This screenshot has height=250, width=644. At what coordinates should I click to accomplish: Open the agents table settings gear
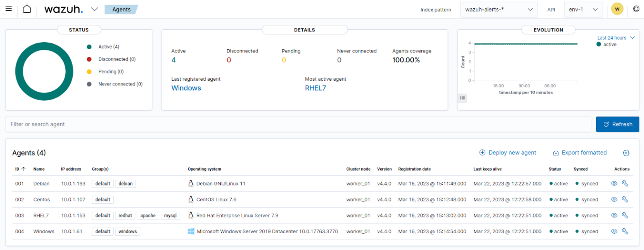click(626, 153)
